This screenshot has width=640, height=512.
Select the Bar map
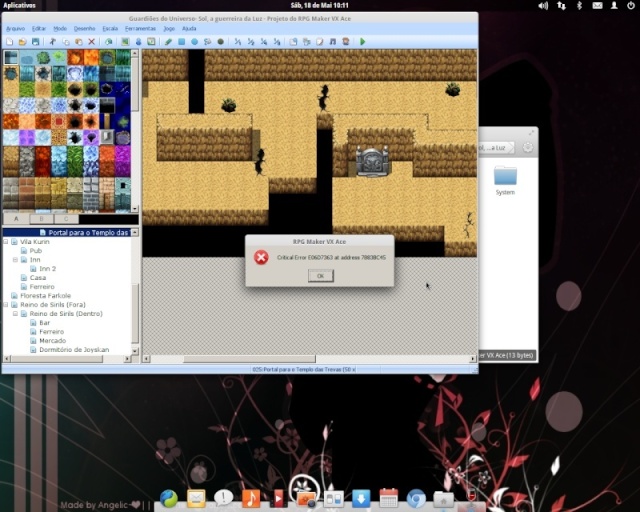click(44, 323)
